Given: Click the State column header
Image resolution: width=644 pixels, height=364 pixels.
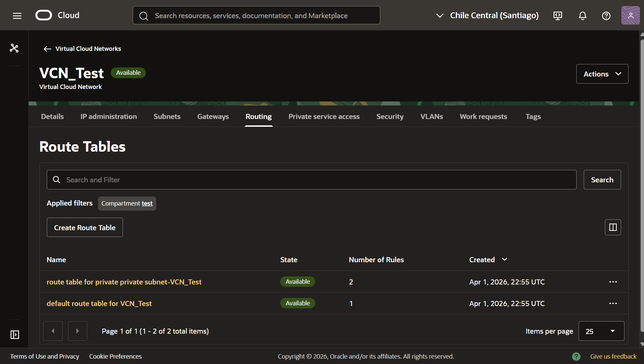Looking at the screenshot, I should click(x=289, y=260).
